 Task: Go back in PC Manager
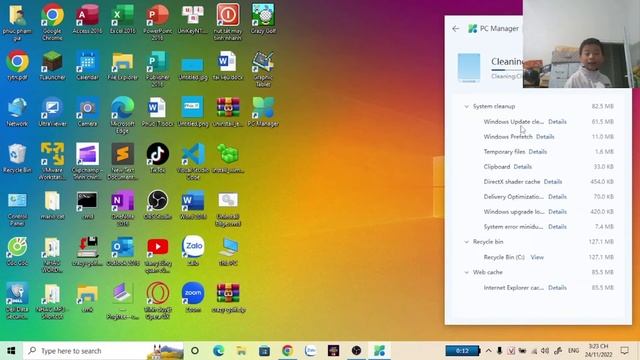tap(456, 29)
